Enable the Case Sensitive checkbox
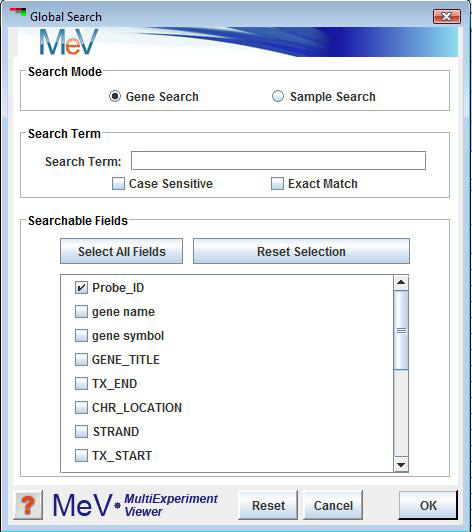472x532 pixels. [x=118, y=184]
